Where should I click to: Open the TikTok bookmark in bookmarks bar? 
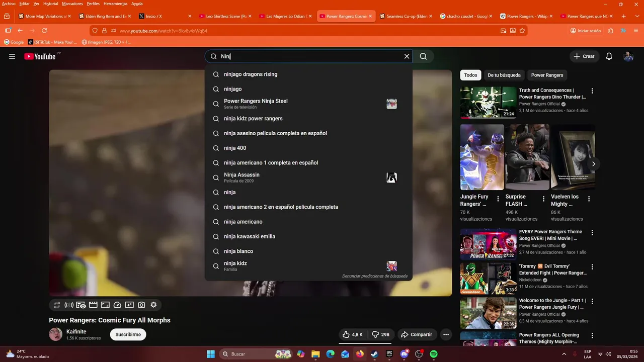(53, 42)
